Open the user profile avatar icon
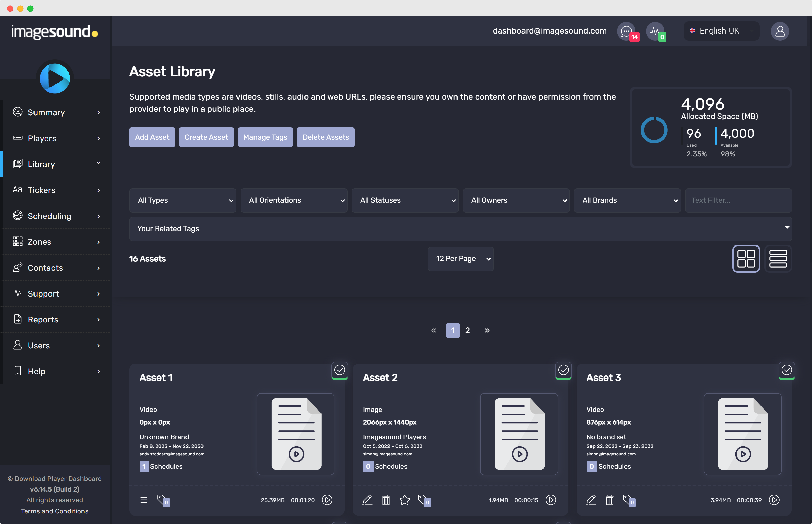 780,31
